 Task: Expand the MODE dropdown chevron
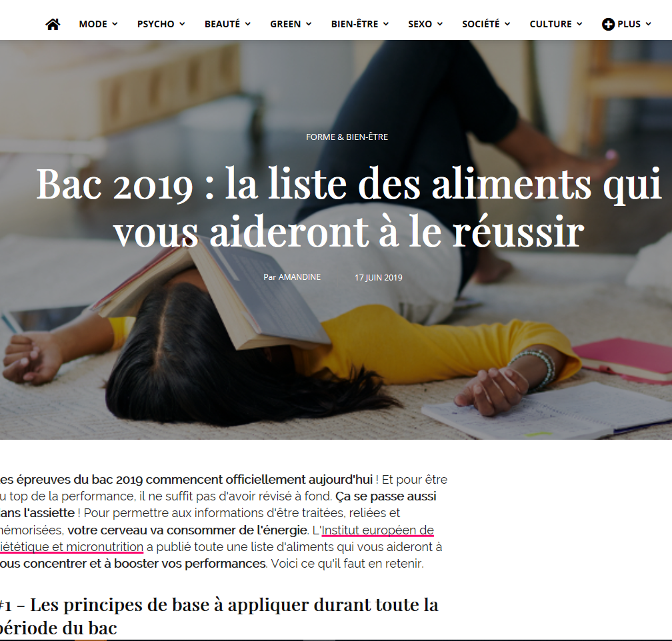(x=115, y=24)
